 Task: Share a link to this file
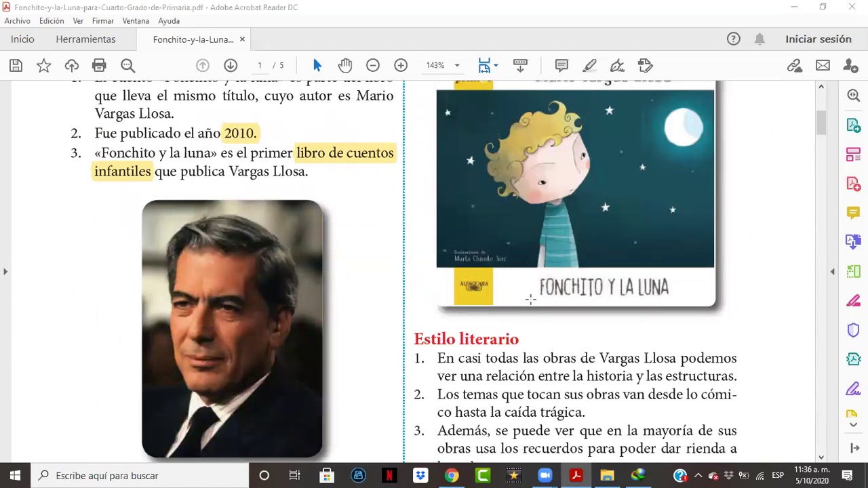795,66
